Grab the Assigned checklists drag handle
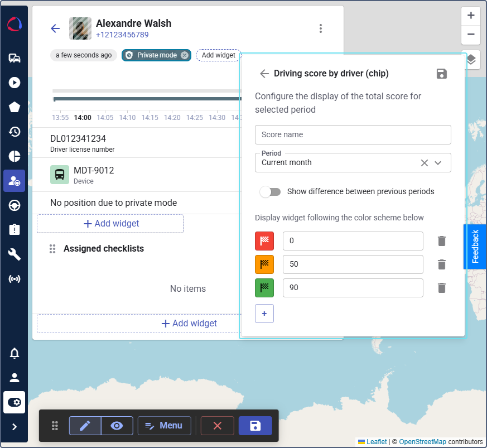Viewport: 487px width, 448px height. [52, 249]
